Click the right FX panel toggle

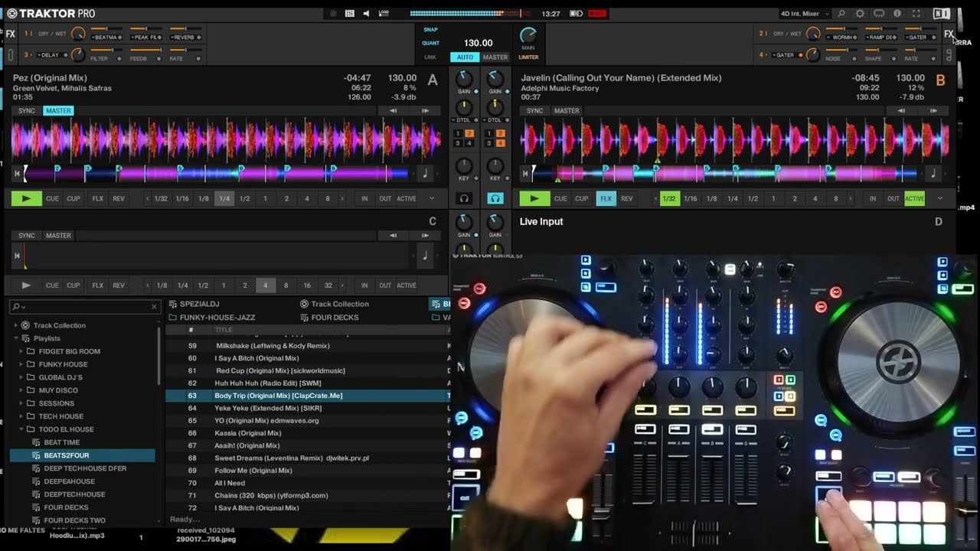[x=949, y=34]
